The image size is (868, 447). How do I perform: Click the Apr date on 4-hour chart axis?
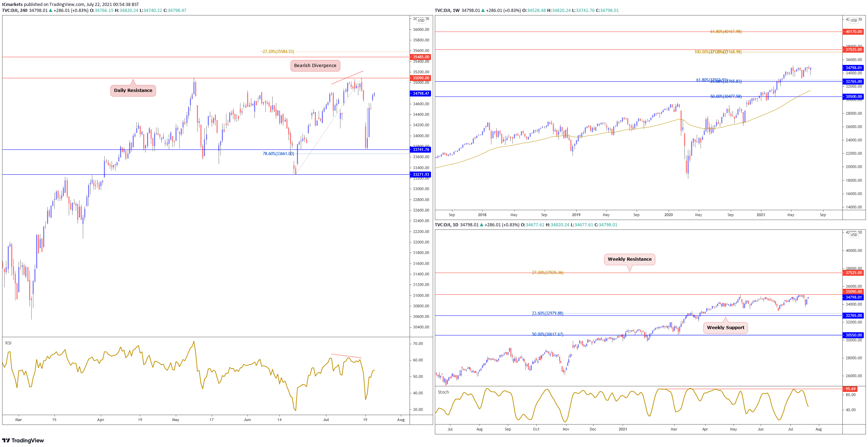pos(101,420)
